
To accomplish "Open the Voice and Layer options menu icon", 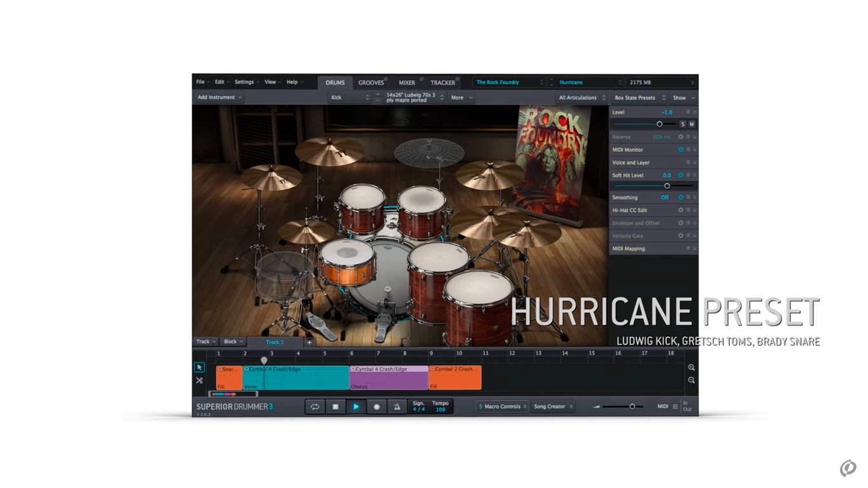I will click(688, 163).
